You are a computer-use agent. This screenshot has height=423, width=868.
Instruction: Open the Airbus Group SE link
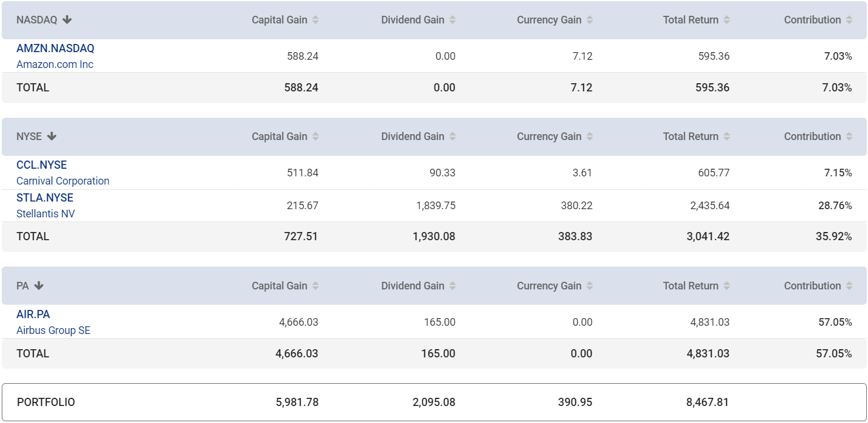[53, 330]
